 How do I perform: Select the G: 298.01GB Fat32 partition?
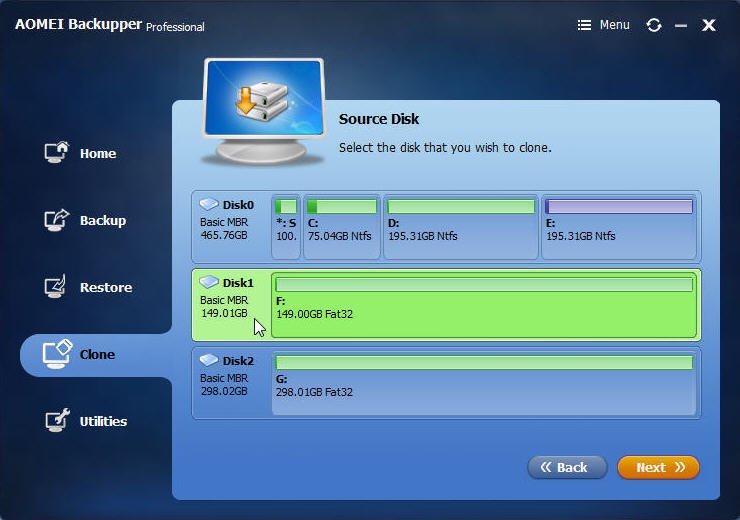pyautogui.click(x=484, y=383)
